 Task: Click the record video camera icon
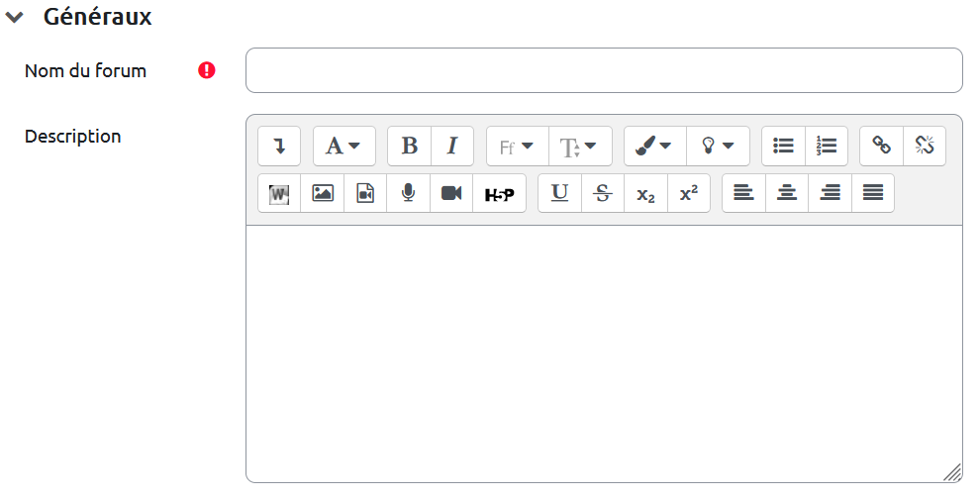[x=451, y=193]
